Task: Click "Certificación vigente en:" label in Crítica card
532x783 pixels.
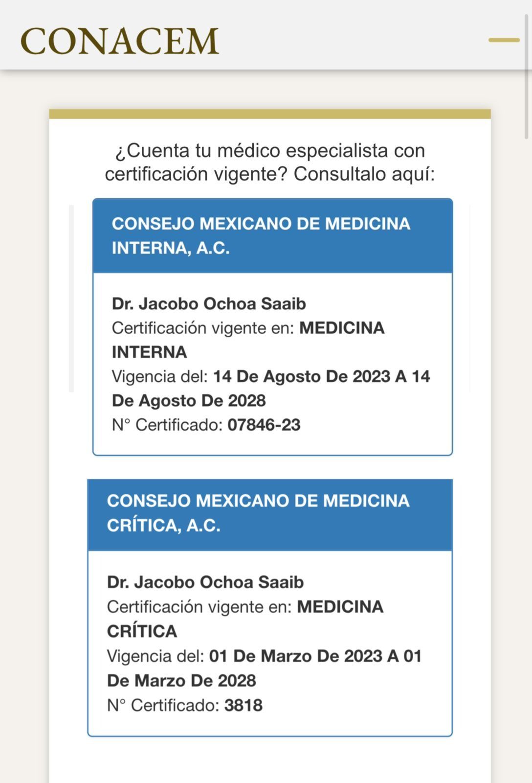Action: point(199,607)
